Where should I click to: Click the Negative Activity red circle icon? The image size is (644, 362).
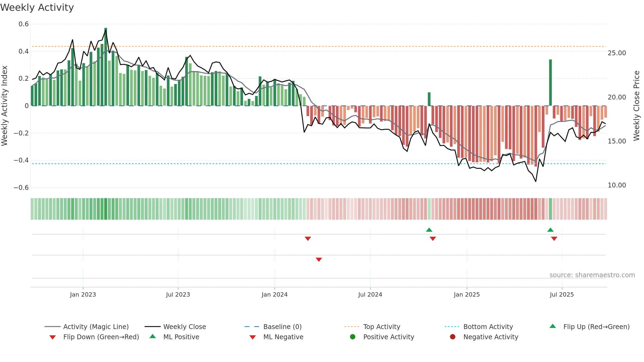click(453, 337)
